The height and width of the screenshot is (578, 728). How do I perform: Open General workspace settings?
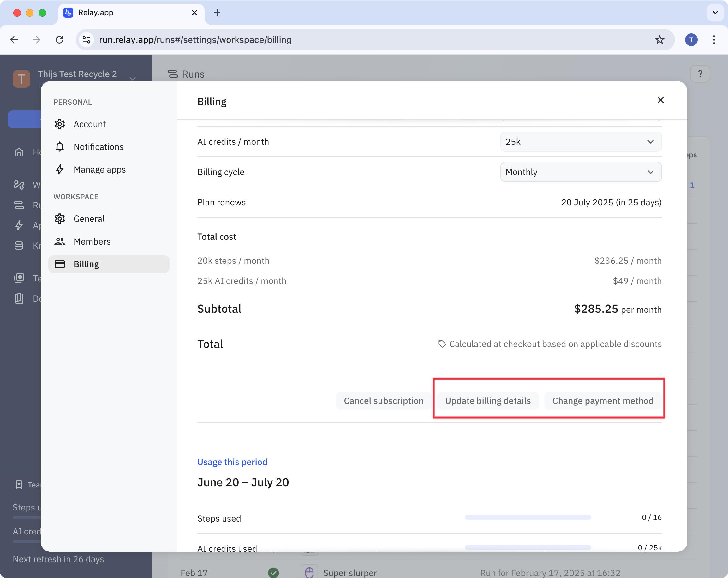(89, 219)
